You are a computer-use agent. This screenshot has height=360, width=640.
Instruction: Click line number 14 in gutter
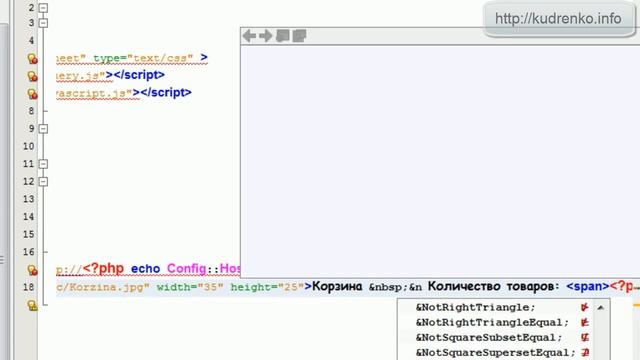(28, 217)
